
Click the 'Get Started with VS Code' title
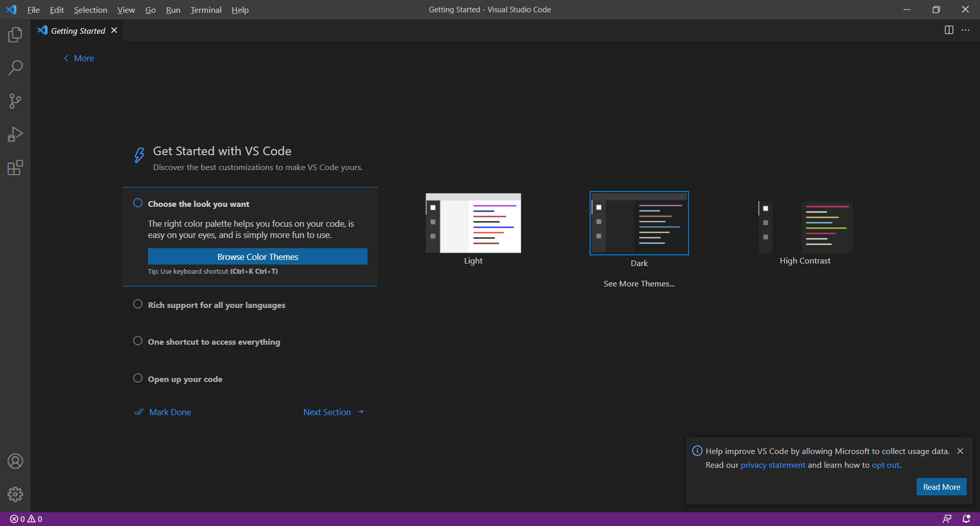tap(222, 151)
